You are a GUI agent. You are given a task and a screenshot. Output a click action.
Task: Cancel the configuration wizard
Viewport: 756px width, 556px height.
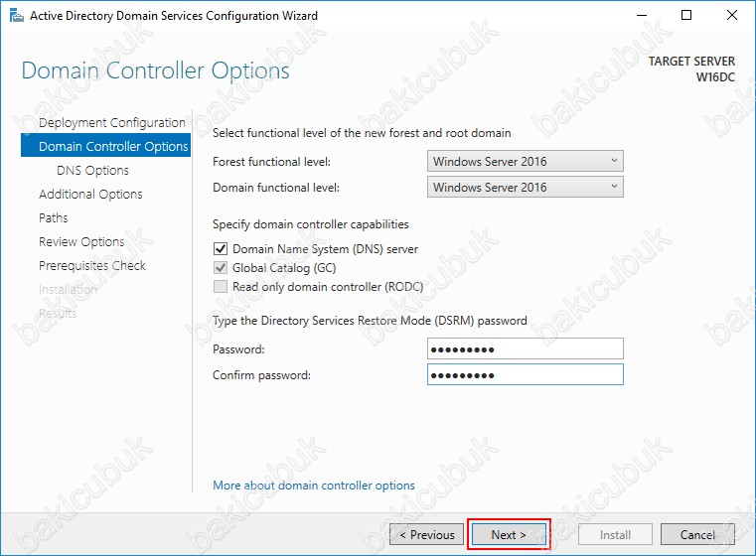(x=697, y=534)
